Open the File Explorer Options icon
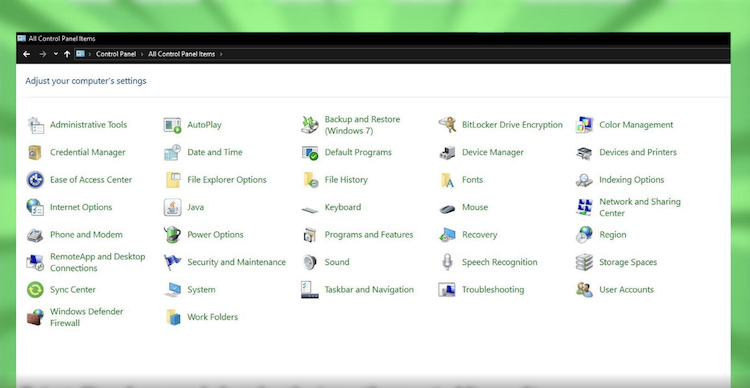The height and width of the screenshot is (388, 750). tap(173, 180)
